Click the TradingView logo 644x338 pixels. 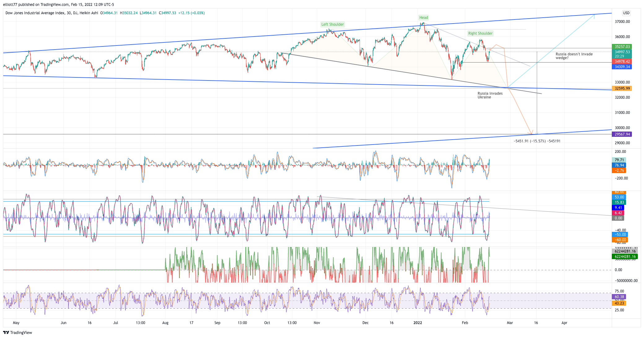(18, 332)
